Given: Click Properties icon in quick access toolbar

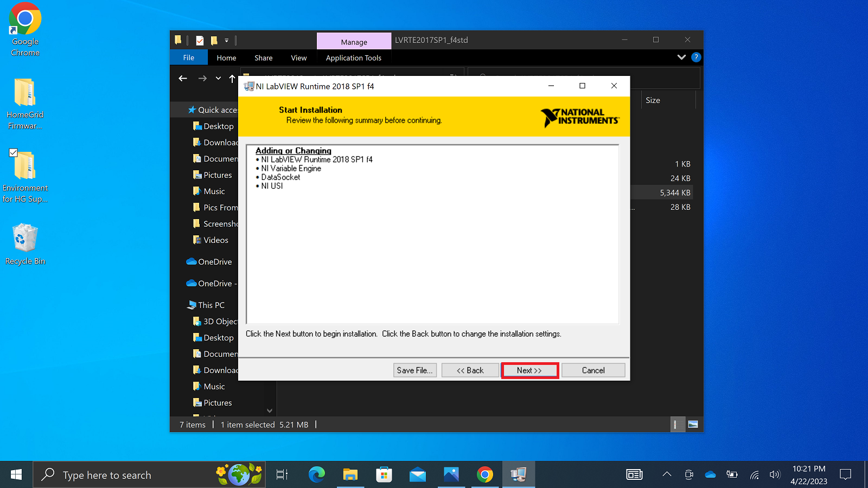Looking at the screenshot, I should coord(200,40).
